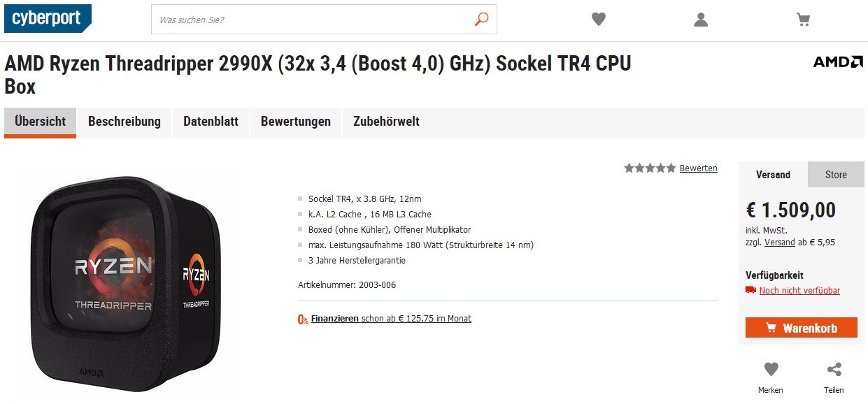The height and width of the screenshot is (404, 868).
Task: Click the 'Was suchen Sie?' search field
Action: 311,20
